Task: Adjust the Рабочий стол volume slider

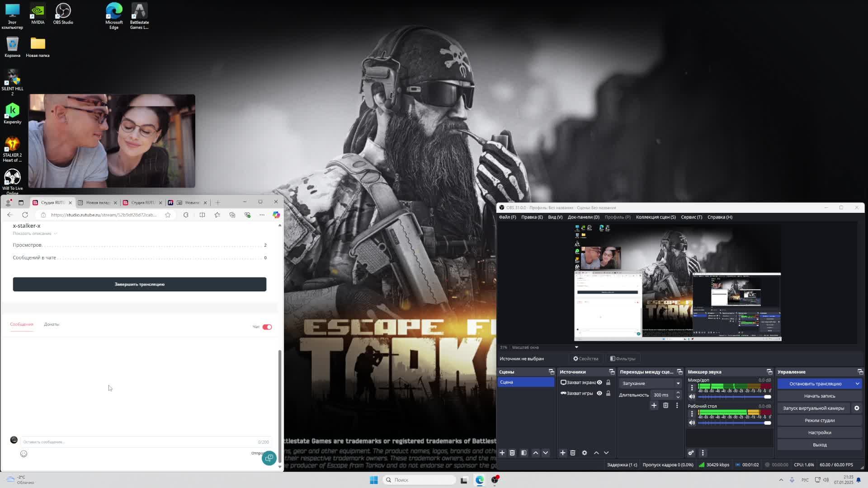Action: point(734,422)
